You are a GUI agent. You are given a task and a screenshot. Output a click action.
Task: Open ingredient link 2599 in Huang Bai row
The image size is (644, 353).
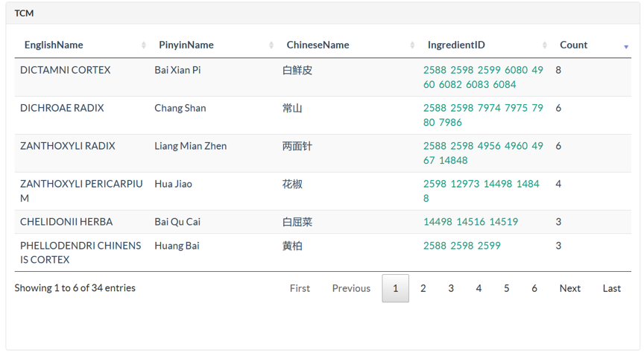489,246
